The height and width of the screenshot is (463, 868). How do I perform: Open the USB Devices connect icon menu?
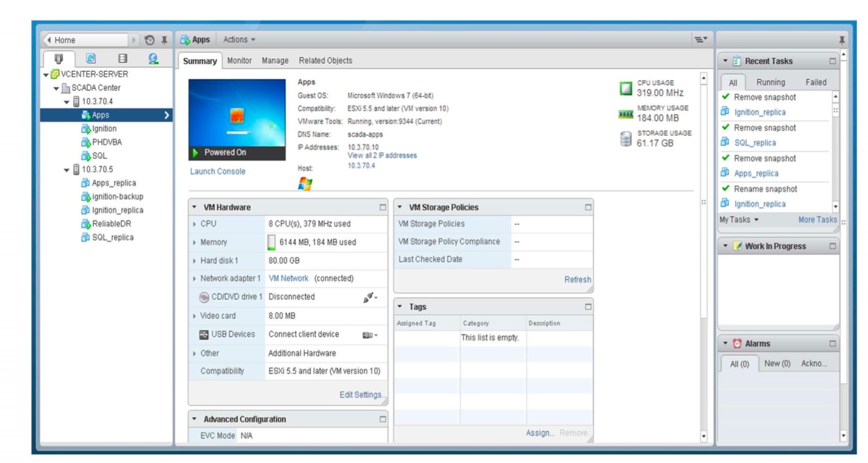(370, 335)
